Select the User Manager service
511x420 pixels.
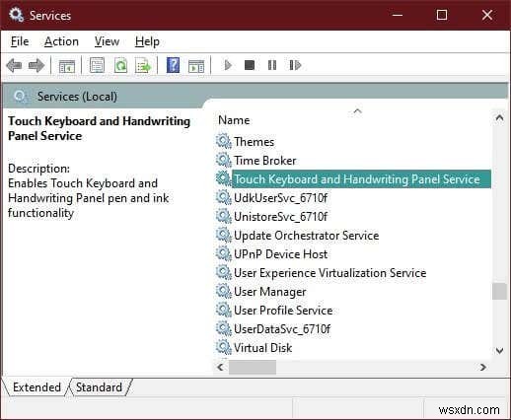269,292
